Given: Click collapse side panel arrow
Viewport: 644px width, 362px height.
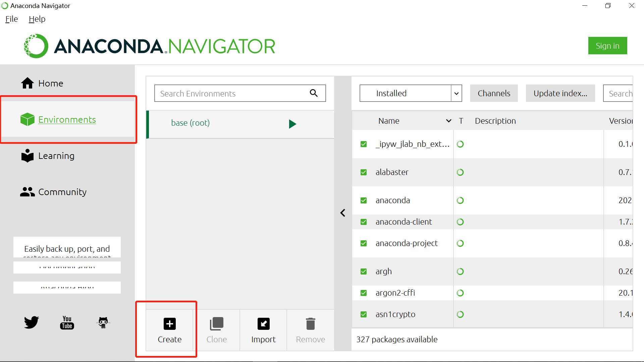Looking at the screenshot, I should pyautogui.click(x=343, y=213).
